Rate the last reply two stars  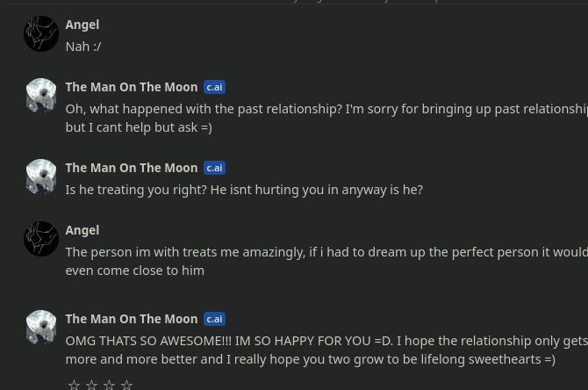pos(91,384)
